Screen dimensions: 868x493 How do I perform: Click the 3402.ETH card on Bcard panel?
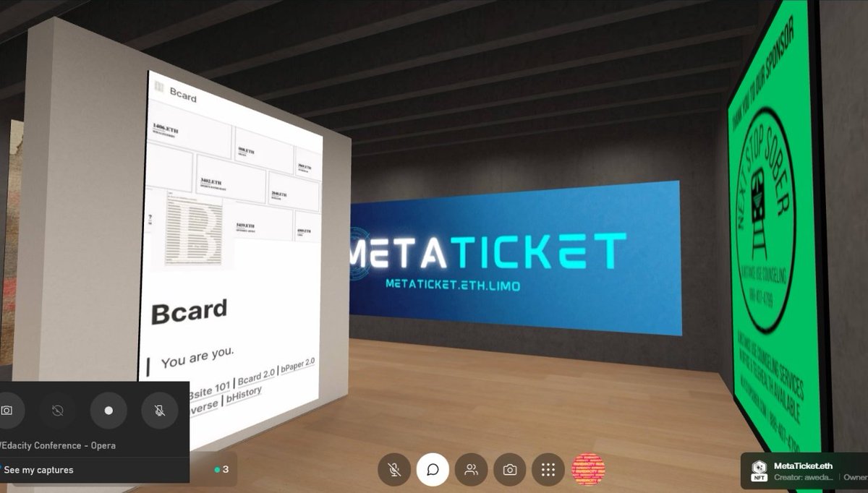coord(231,178)
